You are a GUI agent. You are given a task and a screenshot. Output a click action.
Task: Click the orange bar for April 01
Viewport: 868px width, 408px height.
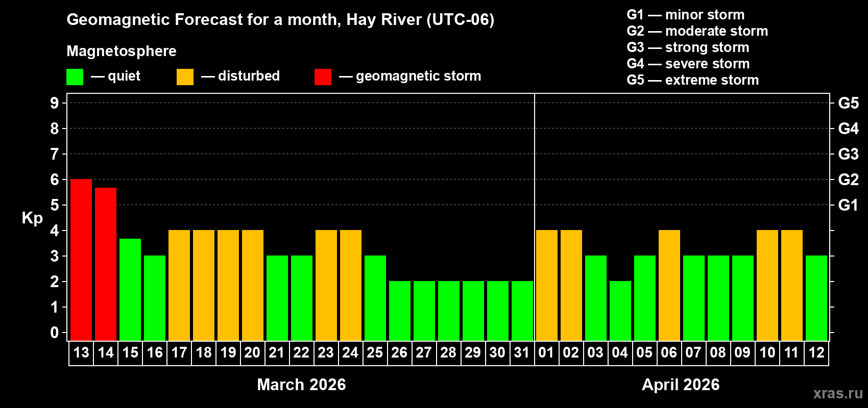click(547, 286)
